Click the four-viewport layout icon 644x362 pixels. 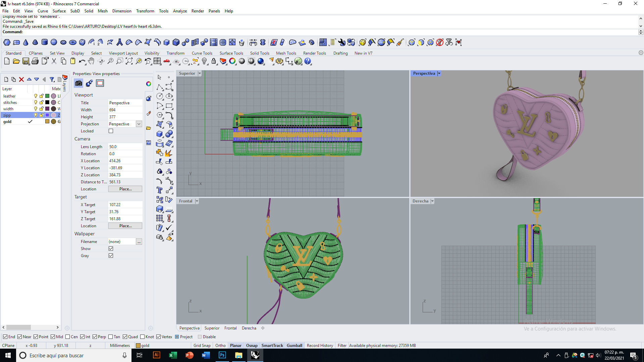click(157, 61)
